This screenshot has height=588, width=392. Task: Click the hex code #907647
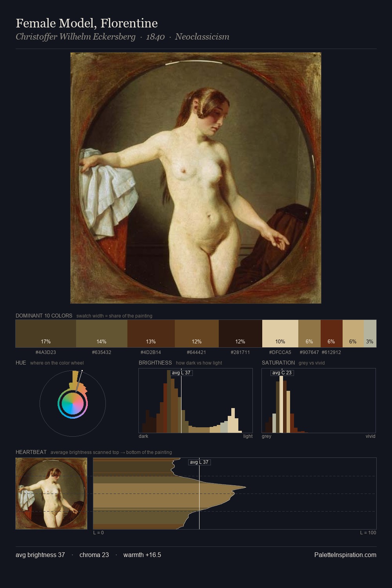(x=309, y=352)
